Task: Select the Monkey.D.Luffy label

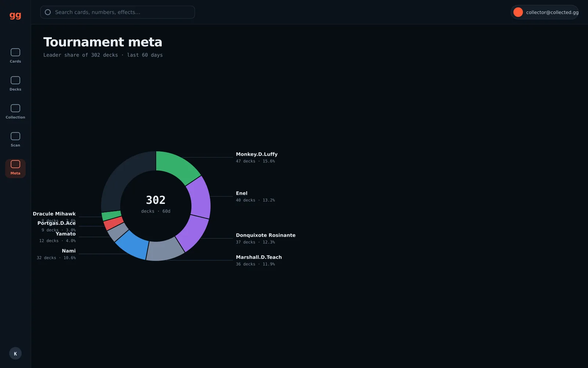Action: 257,154
